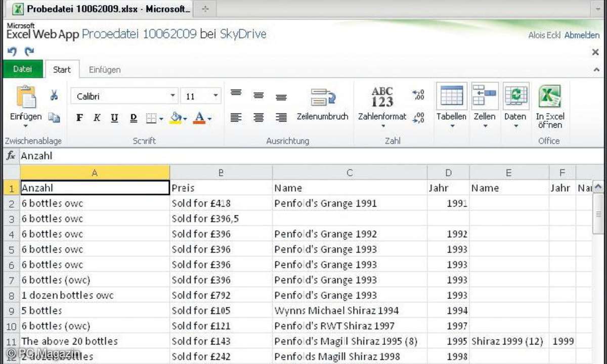The image size is (607, 364).
Task: Select cell 'Penfold's RWT Shiraz 1997'
Action: tap(350, 326)
